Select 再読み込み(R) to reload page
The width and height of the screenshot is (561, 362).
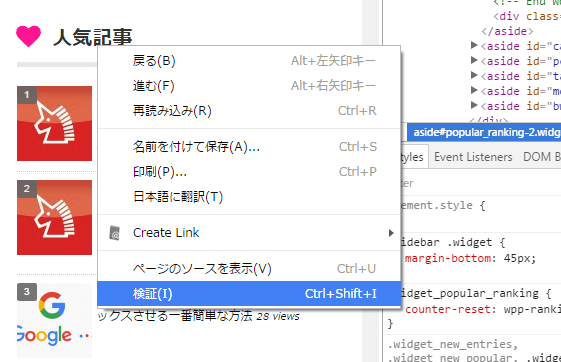pyautogui.click(x=249, y=111)
